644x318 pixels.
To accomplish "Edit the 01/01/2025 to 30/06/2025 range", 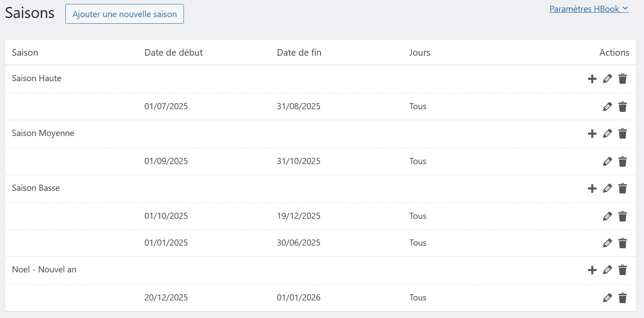I will click(x=607, y=243).
